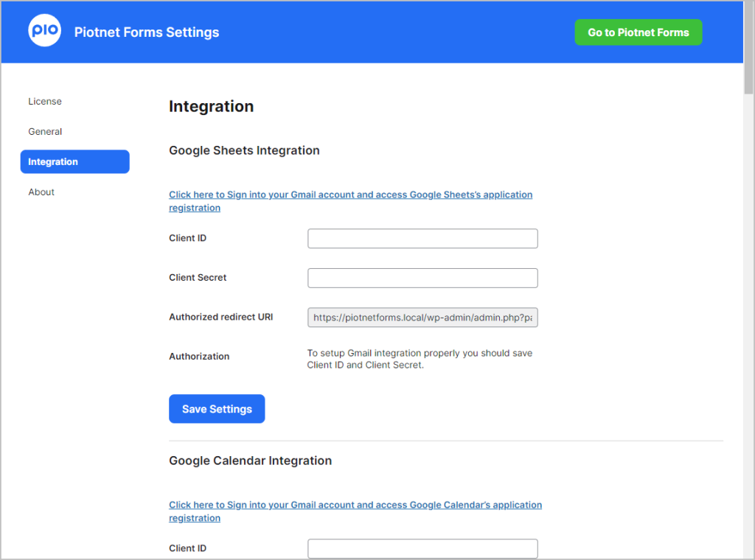Click the Google Sheets Integration heading
755x560 pixels.
pos(244,150)
